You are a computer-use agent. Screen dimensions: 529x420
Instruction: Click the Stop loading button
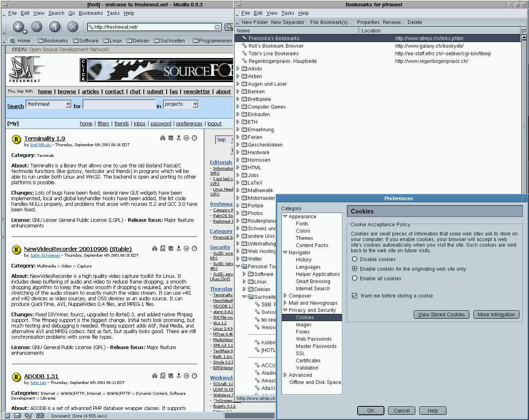(72, 27)
